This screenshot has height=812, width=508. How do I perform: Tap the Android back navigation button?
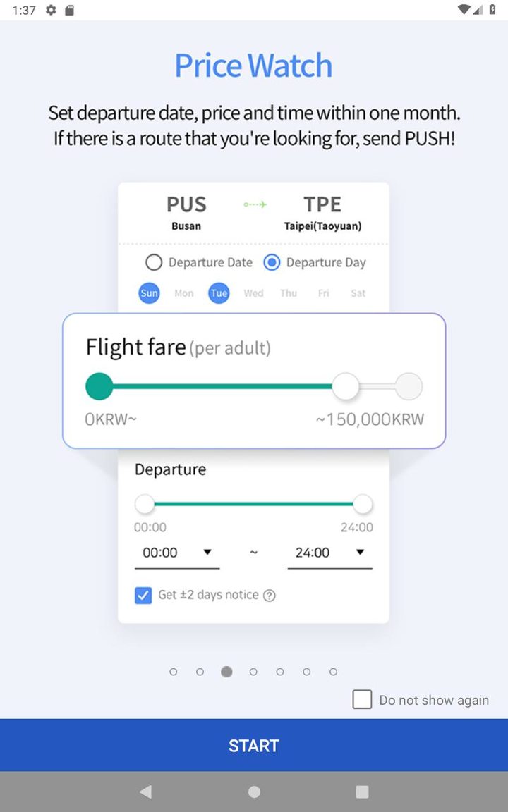click(145, 792)
